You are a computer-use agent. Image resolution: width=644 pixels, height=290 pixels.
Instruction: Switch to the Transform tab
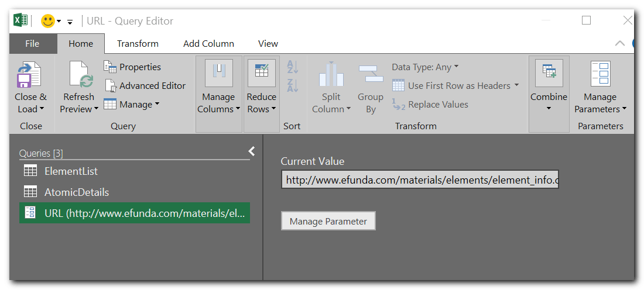click(138, 43)
